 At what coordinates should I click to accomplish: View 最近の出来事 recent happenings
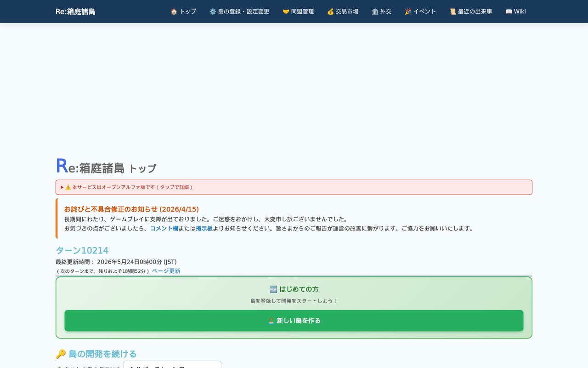pyautogui.click(x=471, y=11)
